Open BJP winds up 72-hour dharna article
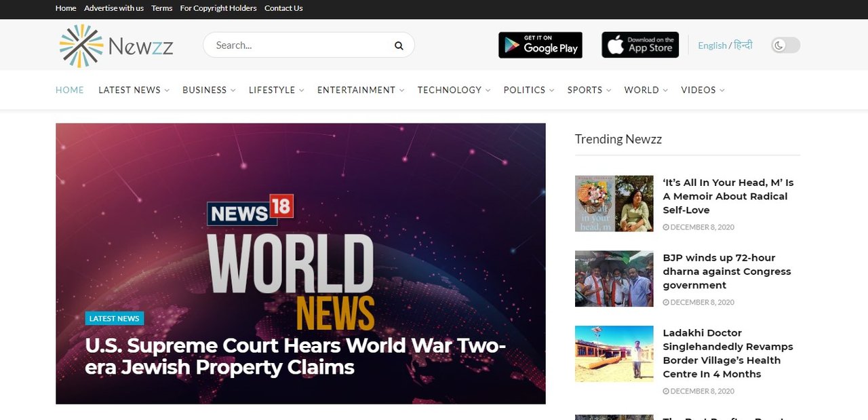The width and height of the screenshot is (868, 420). click(727, 271)
